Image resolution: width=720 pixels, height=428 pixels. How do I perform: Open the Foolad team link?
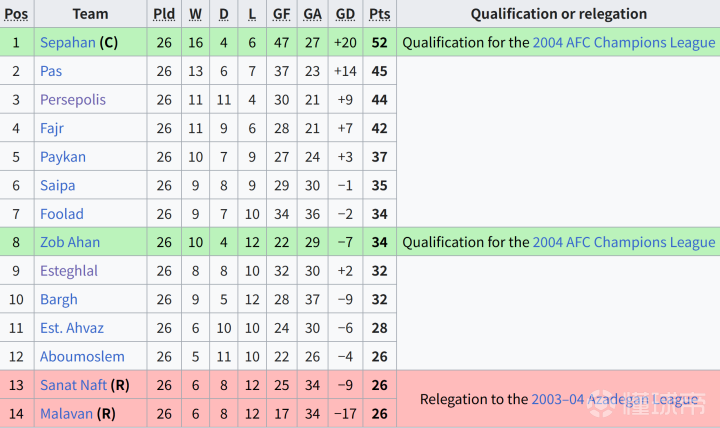click(x=62, y=214)
